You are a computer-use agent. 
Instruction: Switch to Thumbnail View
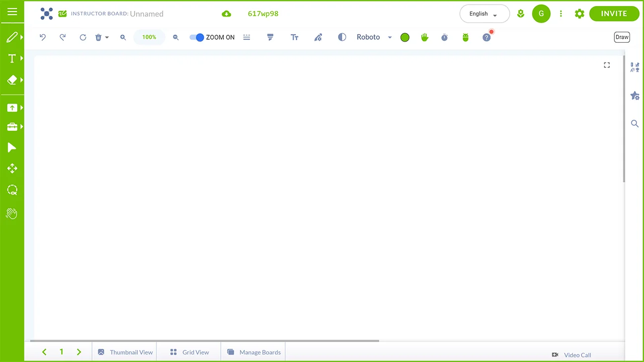125,352
